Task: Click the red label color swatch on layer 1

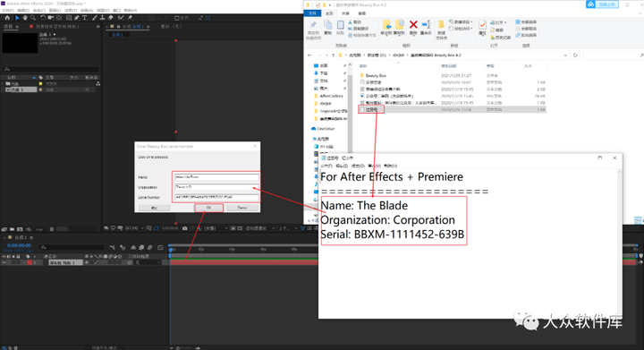Action: coord(30,262)
